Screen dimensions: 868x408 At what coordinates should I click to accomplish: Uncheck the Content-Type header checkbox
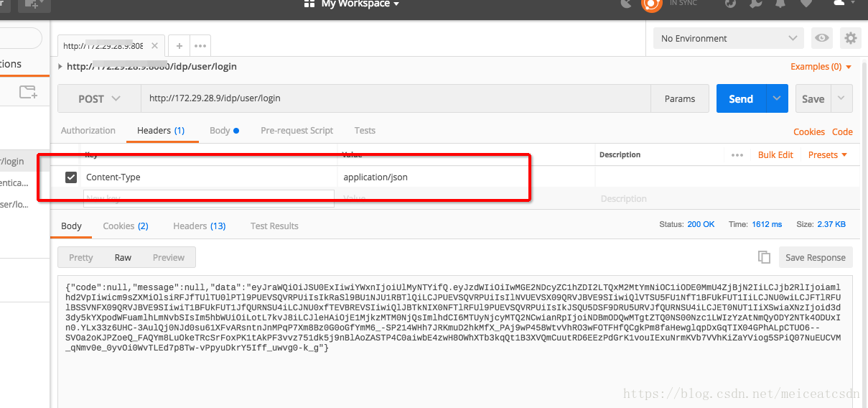tap(71, 177)
